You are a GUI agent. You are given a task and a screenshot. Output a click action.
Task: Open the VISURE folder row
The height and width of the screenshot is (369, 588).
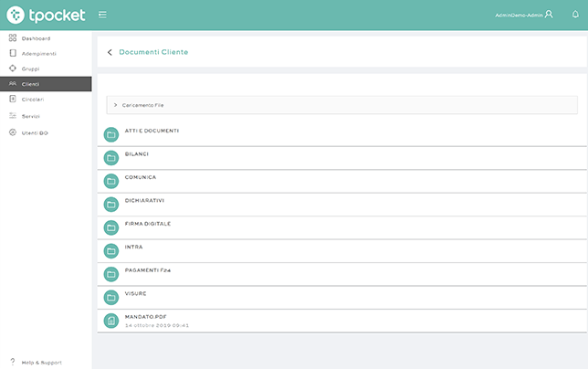[136, 293]
